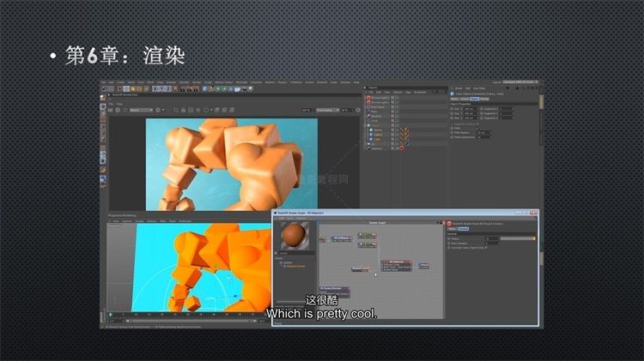
Task: Select the Output node in Shader Graph
Action: pos(424,266)
